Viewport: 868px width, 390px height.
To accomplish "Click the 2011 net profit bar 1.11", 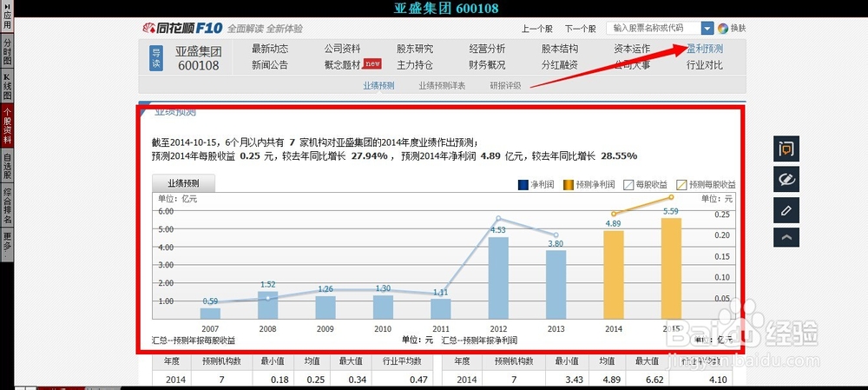I will 441,309.
